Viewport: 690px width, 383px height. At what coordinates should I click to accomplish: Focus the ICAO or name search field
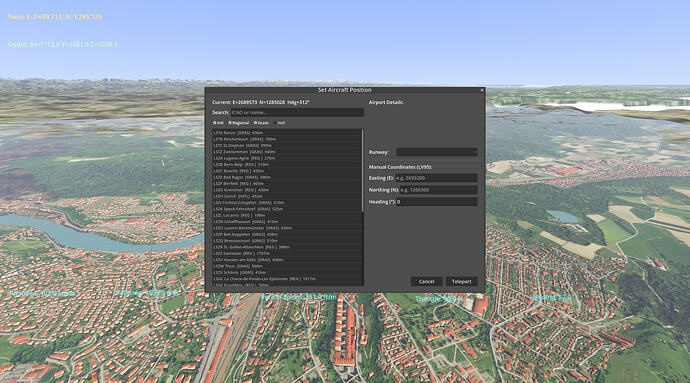click(x=297, y=112)
